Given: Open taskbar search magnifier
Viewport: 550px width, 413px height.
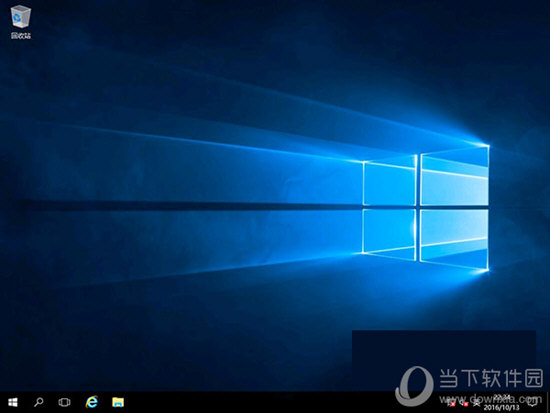Looking at the screenshot, I should (39, 402).
